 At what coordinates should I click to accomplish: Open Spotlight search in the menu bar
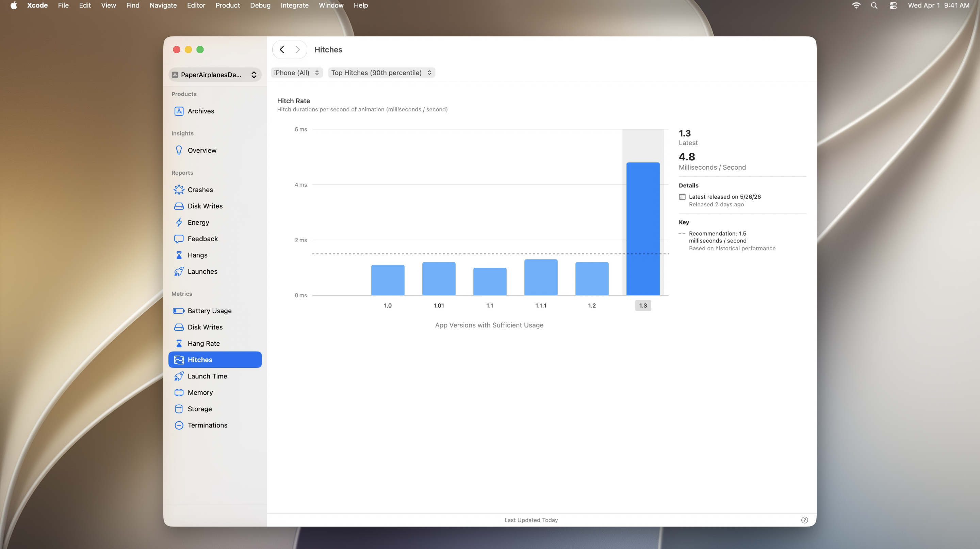click(874, 5)
